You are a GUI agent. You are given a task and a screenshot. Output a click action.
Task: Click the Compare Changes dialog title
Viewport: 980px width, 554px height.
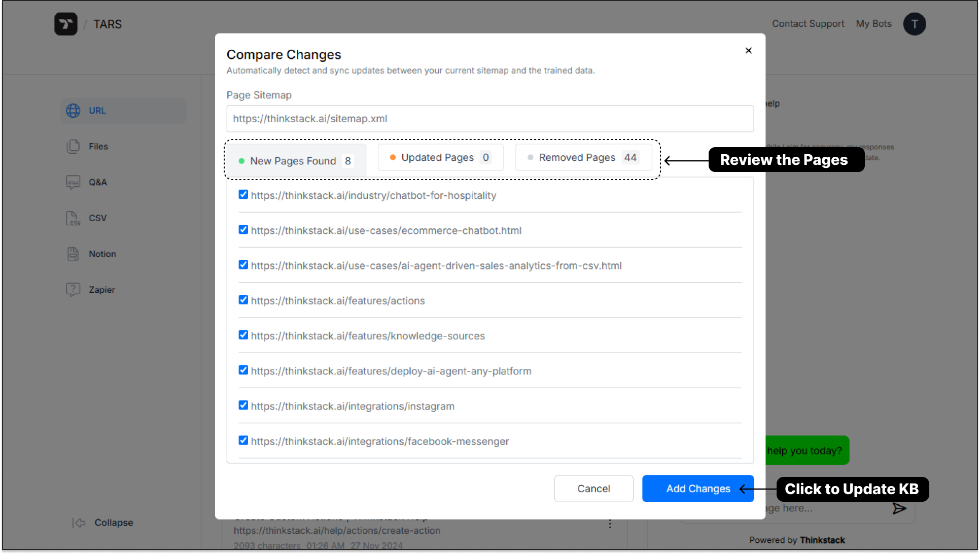[x=284, y=54]
